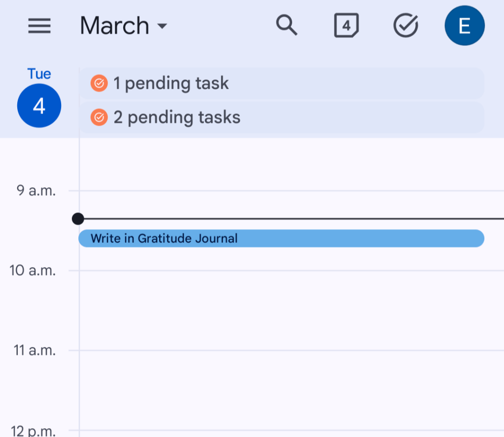Image resolution: width=504 pixels, height=437 pixels.
Task: Tap the Tue weekday label
Action: point(39,74)
